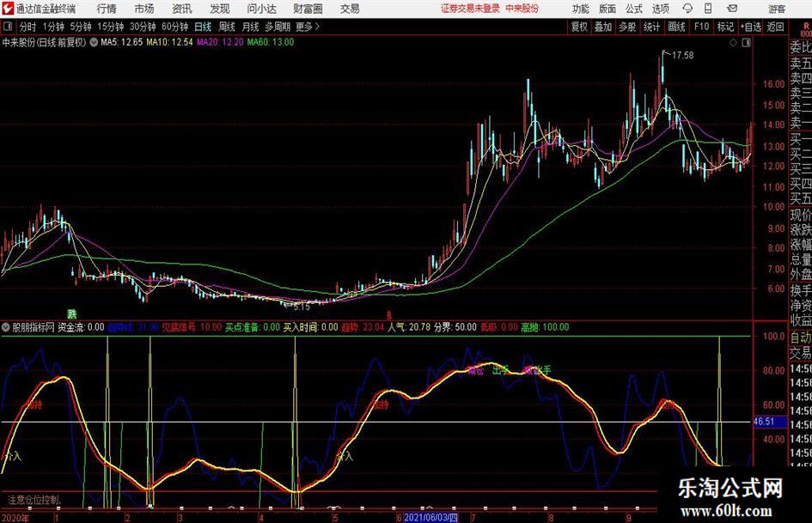Select the 月线 monthly chart tab
The width and height of the screenshot is (812, 523).
(x=250, y=27)
